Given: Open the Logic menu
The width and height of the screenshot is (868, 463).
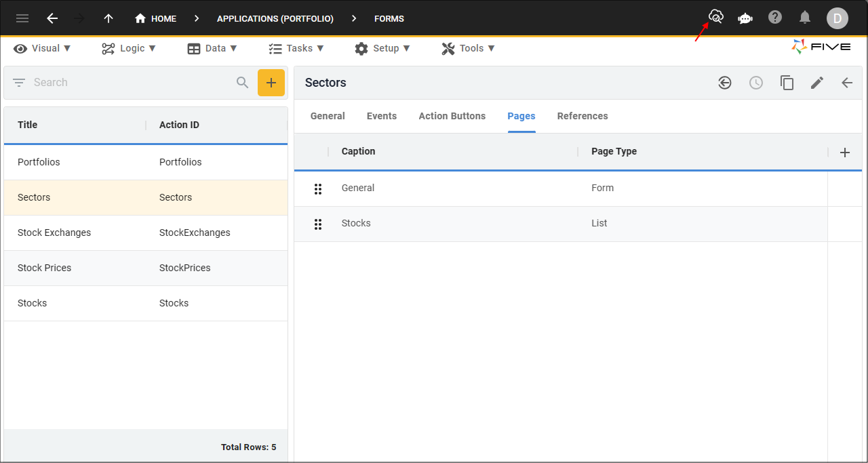Looking at the screenshot, I should click(129, 48).
